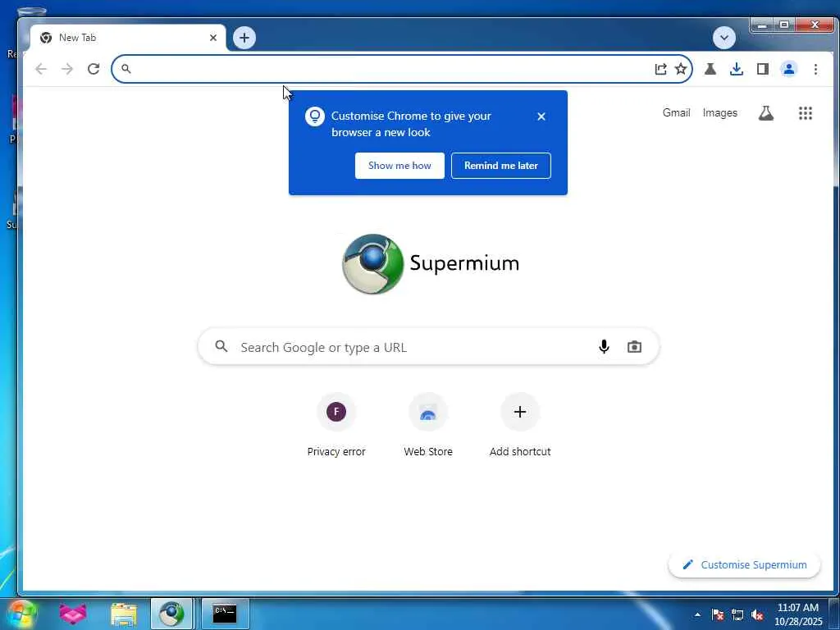Dismiss the Customise Chrome popup
This screenshot has height=630, width=840.
coord(541,116)
